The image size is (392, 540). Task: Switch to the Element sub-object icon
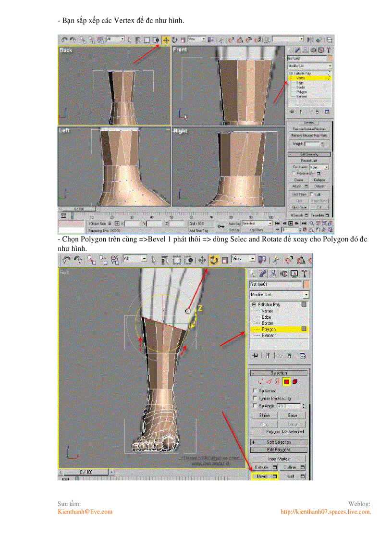coord(294,381)
